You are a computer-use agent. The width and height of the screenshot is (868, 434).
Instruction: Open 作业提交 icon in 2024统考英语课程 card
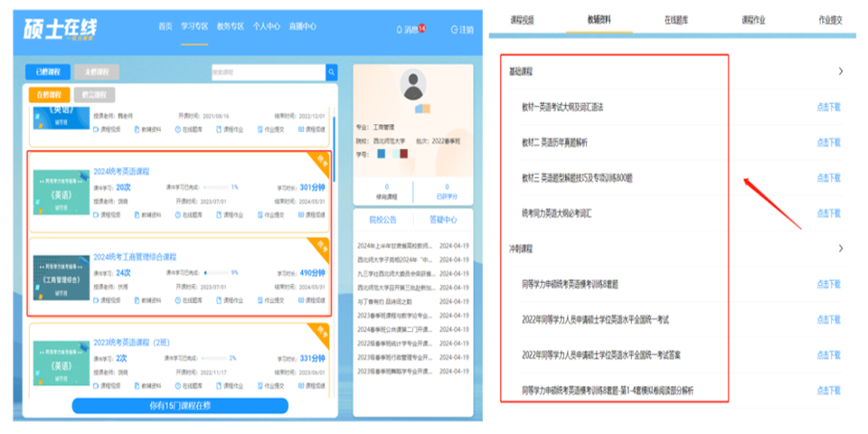(x=260, y=215)
